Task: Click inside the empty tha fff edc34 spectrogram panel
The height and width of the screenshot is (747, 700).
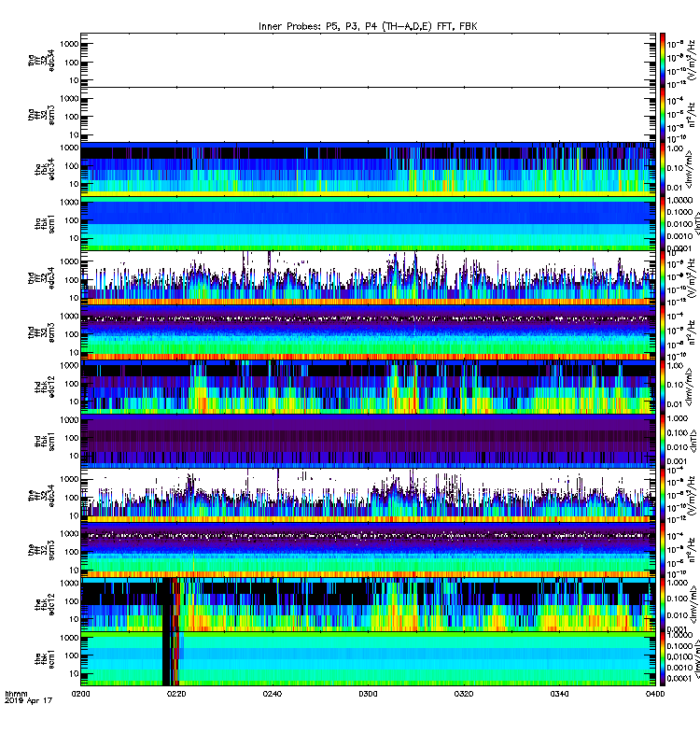Action: coord(368,60)
